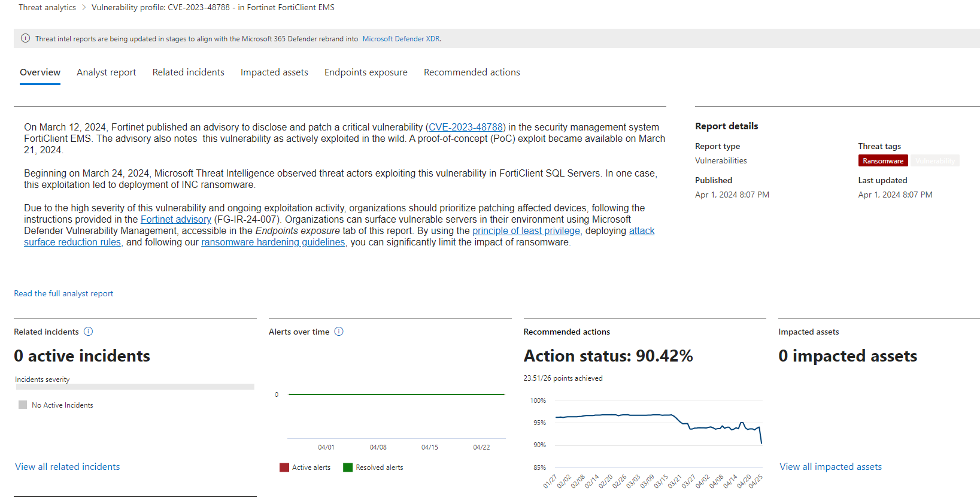Click the 0 active incidents heading

(82, 356)
